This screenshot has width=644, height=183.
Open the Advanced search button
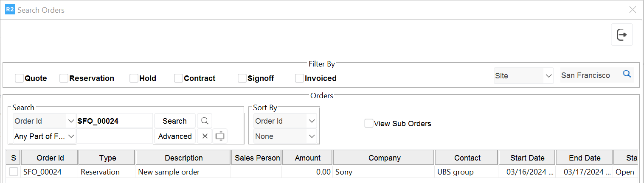pos(175,136)
